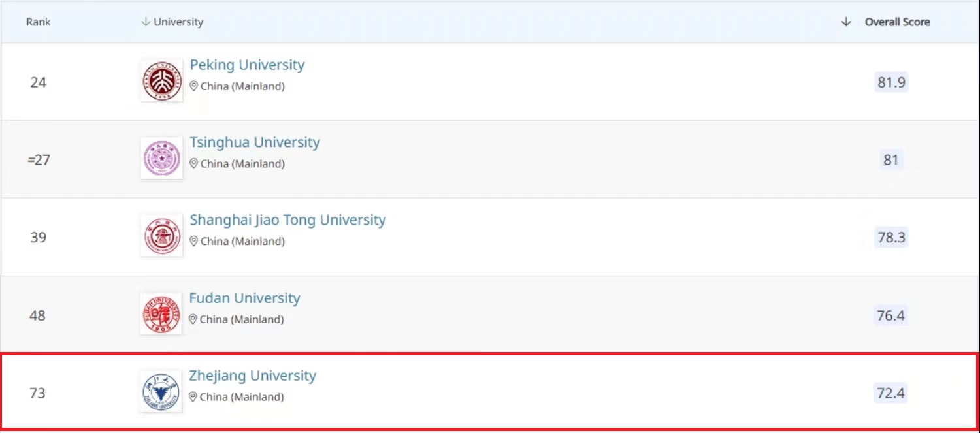Image resolution: width=980 pixels, height=433 pixels.
Task: Open Peking University link
Action: 247,65
